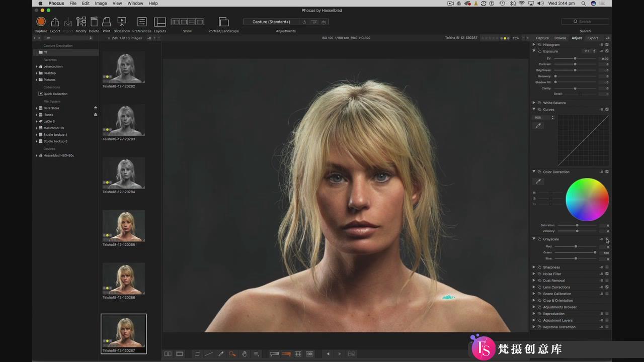Collapse the Curves section
Image resolution: width=644 pixels, height=362 pixels.
point(534,110)
